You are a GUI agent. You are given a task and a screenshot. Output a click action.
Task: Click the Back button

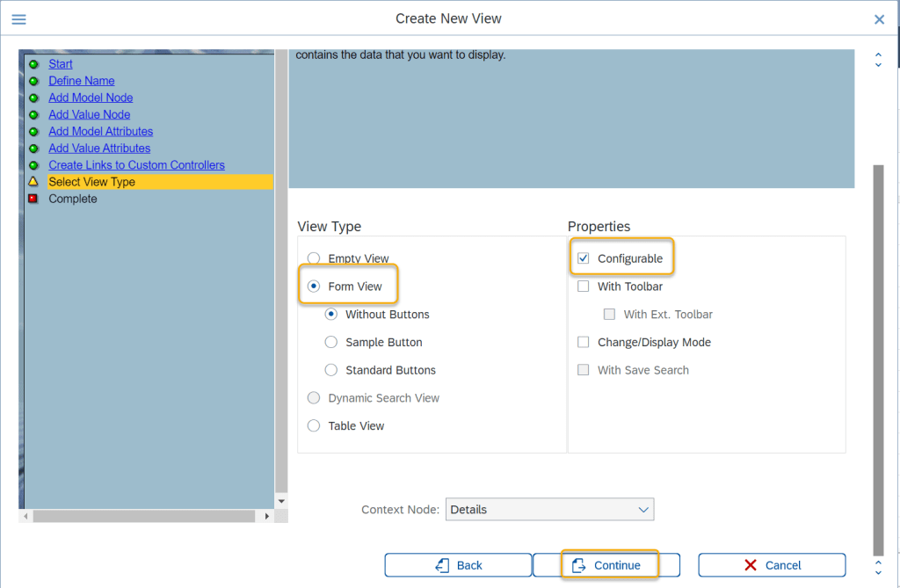click(x=458, y=565)
